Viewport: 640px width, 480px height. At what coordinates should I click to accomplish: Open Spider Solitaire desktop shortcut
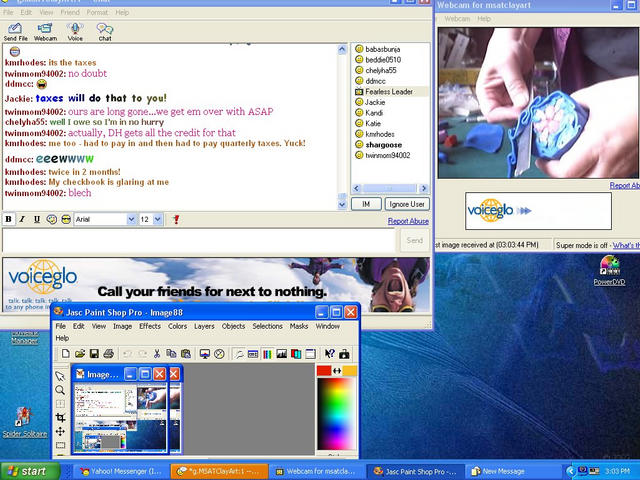[x=24, y=422]
